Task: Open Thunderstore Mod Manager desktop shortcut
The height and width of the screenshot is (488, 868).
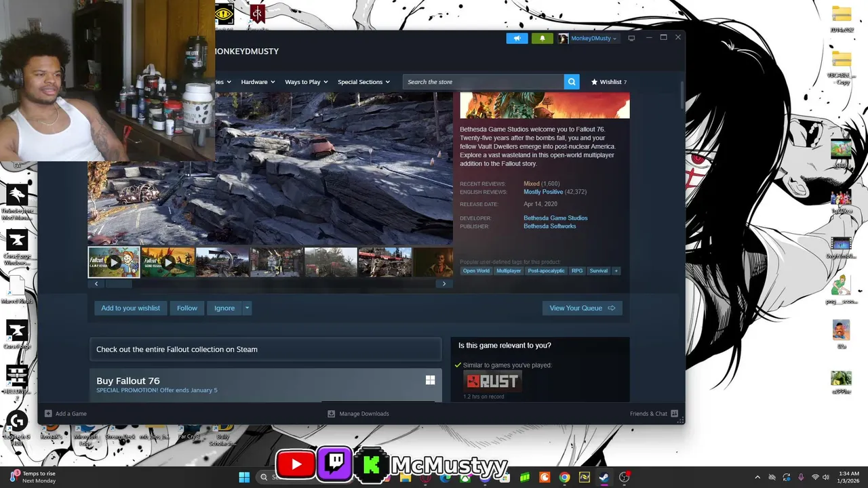Action: pos(17,201)
